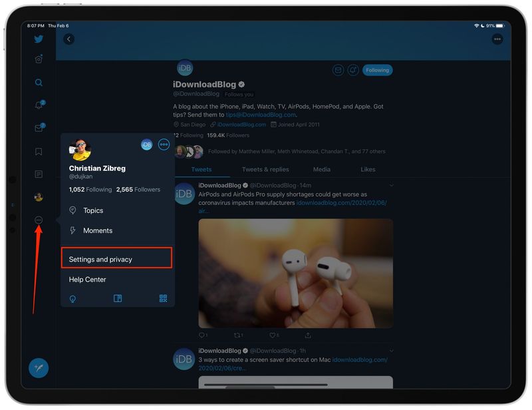Toggle dark mode lightbulb icon
The width and height of the screenshot is (532, 410).
click(72, 299)
